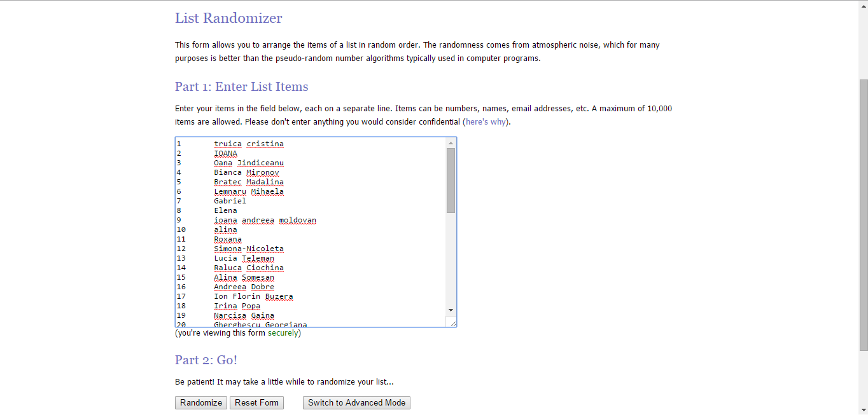Click the "ioana andreea moldovan" entry

pos(265,220)
